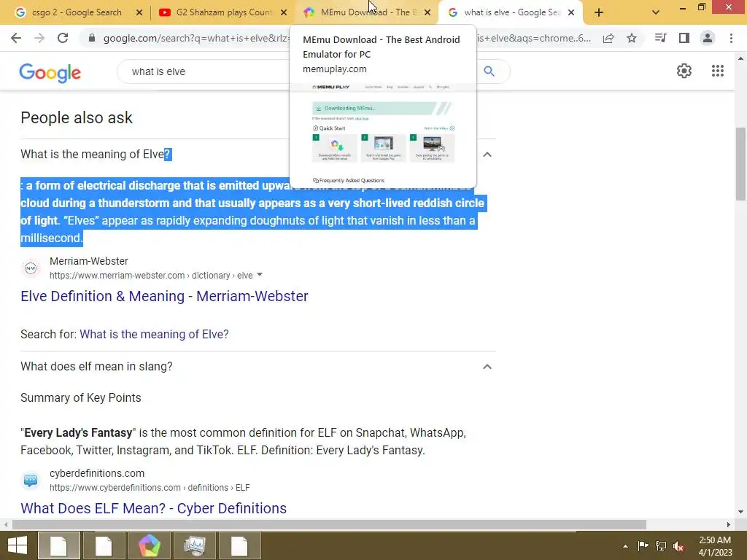
Task: Click the cyberdefinitions.com favicon
Action: click(x=31, y=481)
